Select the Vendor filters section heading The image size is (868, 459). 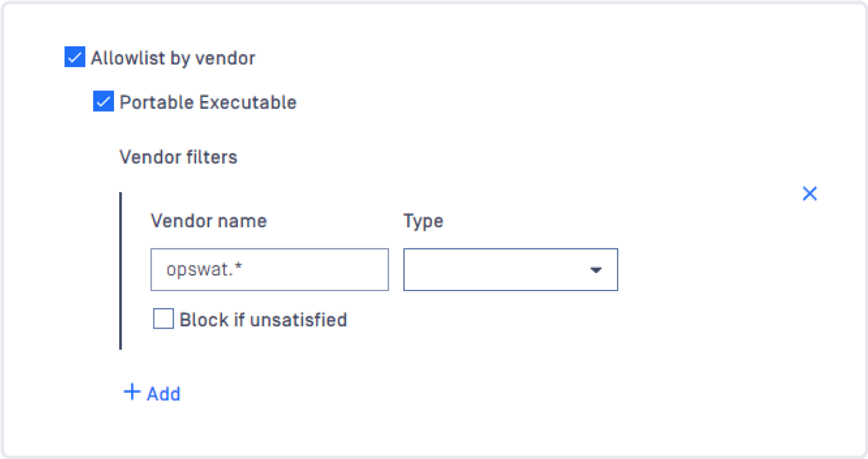pyautogui.click(x=179, y=157)
